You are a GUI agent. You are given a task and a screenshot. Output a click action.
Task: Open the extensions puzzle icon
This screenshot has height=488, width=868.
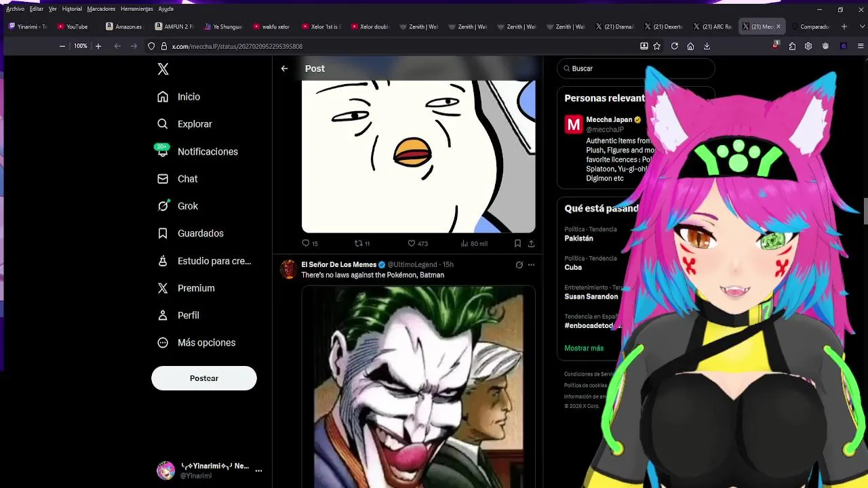792,46
